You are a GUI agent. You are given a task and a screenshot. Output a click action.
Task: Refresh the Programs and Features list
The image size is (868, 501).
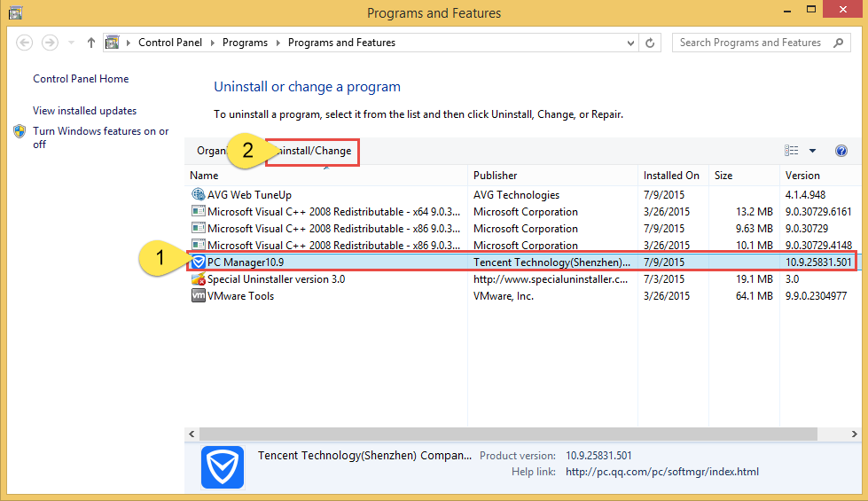[x=650, y=43]
